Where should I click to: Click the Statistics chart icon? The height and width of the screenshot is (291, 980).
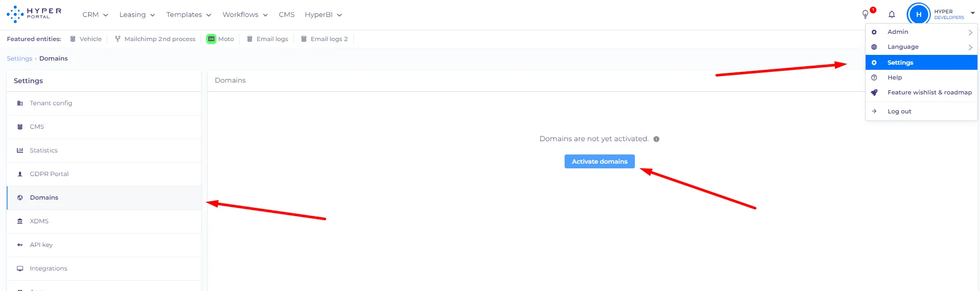[x=20, y=150]
